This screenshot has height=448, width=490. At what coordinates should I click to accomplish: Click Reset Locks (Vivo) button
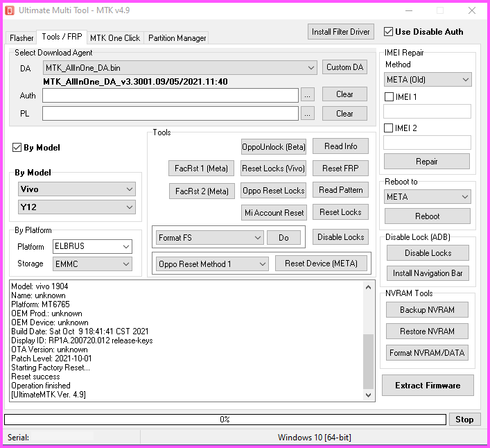tap(273, 169)
